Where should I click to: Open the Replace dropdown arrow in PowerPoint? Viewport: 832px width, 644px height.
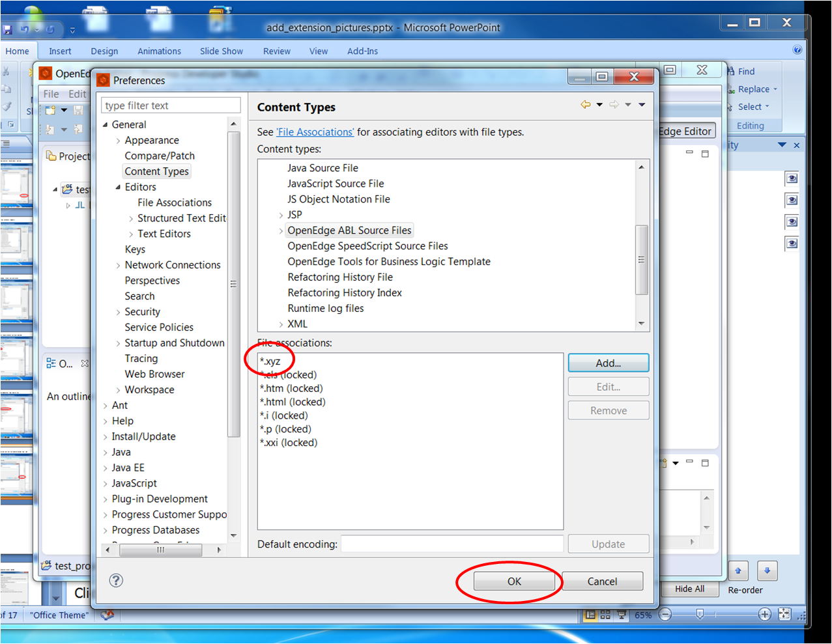(x=775, y=90)
